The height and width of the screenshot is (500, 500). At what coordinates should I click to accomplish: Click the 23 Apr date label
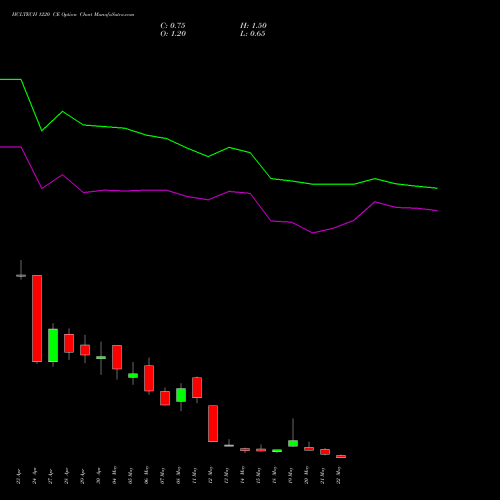point(19,476)
